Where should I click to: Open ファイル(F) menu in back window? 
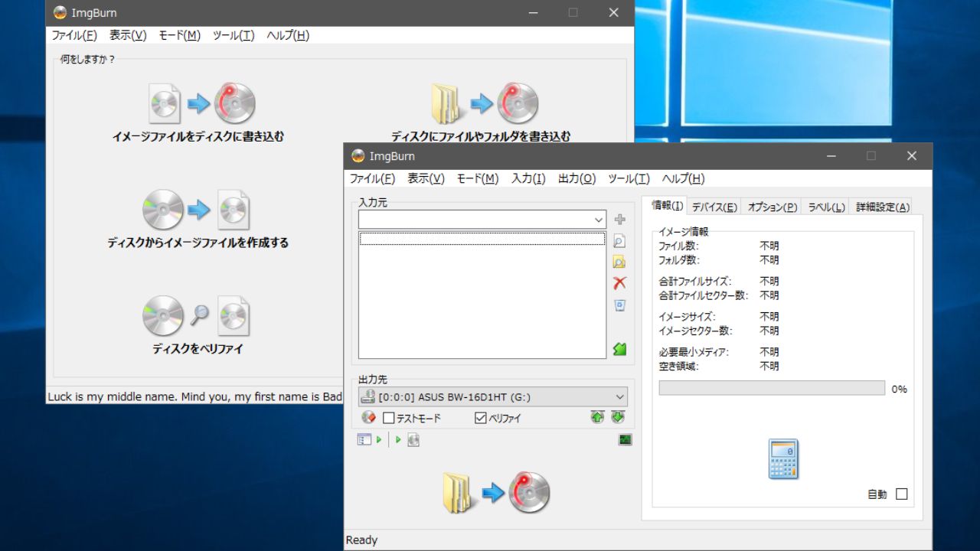tap(73, 35)
